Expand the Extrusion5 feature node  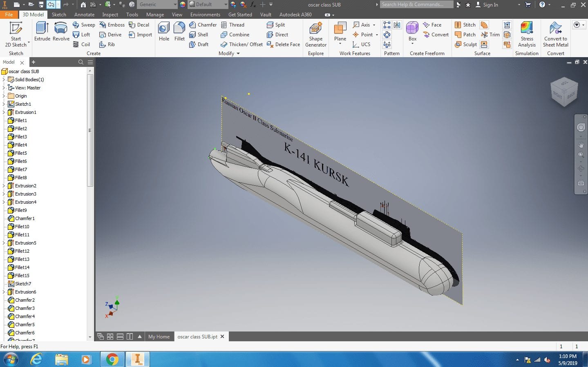coord(4,243)
